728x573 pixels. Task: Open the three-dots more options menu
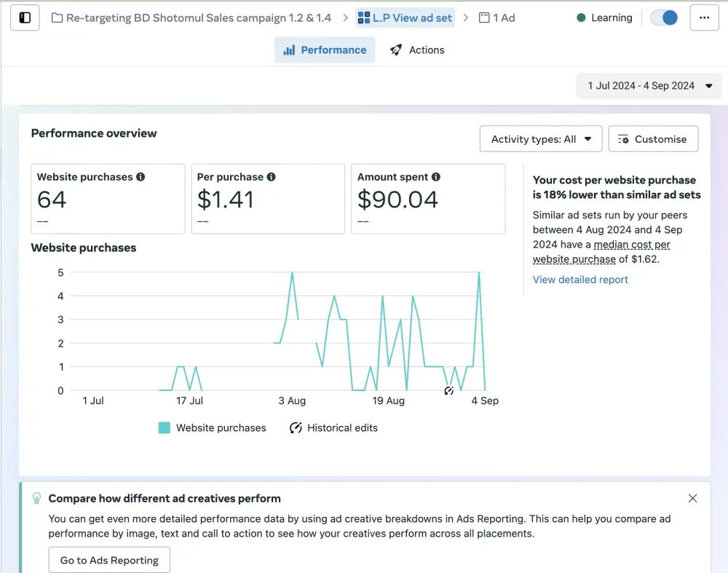(x=704, y=17)
